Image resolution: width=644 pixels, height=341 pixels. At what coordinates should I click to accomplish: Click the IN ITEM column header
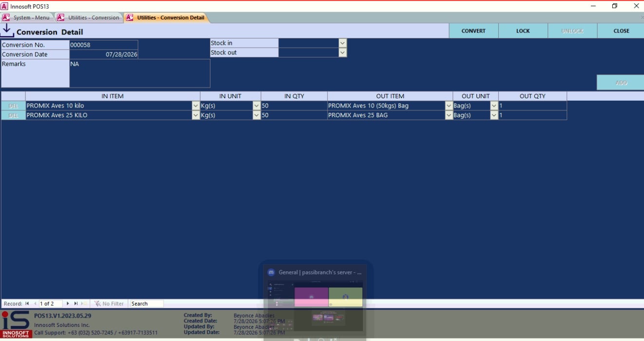(113, 96)
